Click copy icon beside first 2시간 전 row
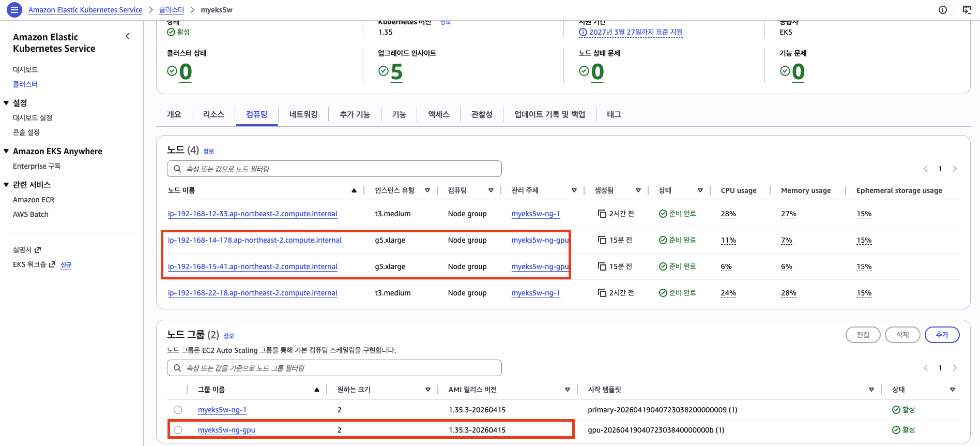 coord(602,214)
